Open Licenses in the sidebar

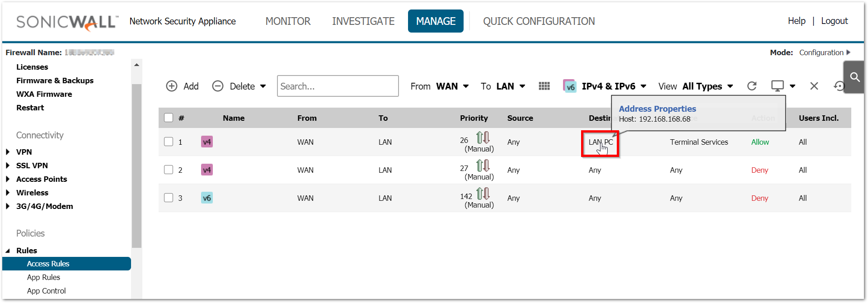pyautogui.click(x=32, y=67)
